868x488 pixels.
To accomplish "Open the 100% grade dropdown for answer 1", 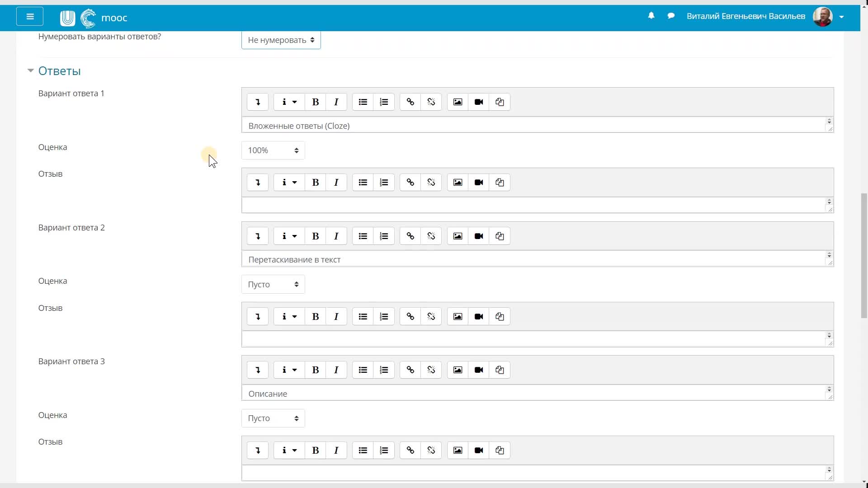I will (273, 150).
